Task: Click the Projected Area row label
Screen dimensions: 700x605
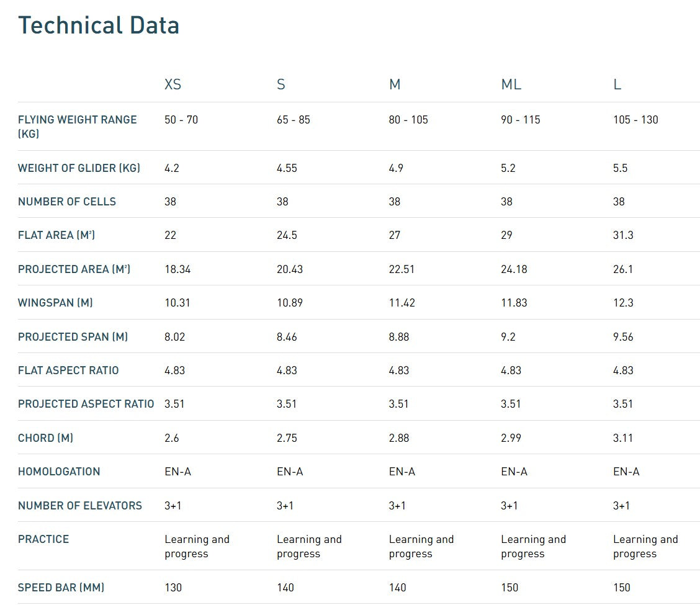Action: click(x=74, y=269)
